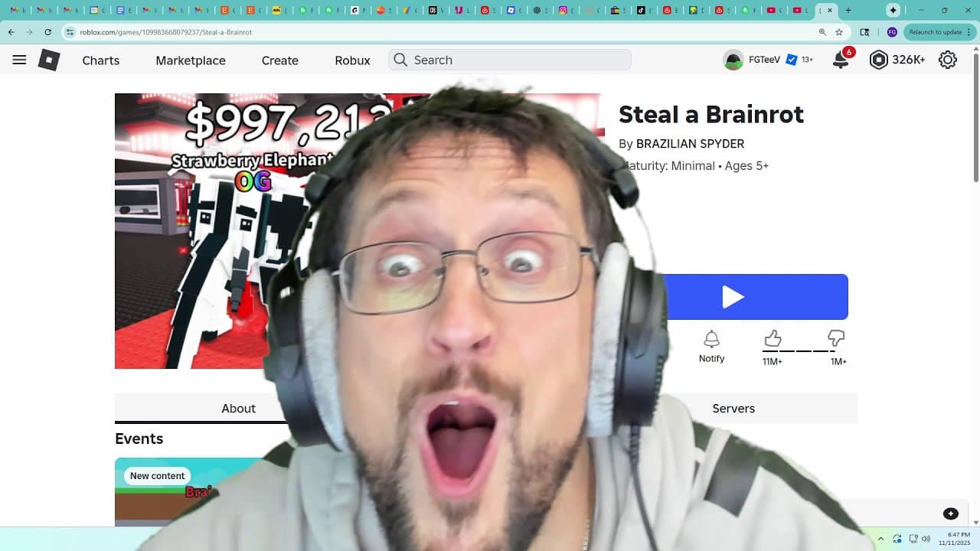
Task: Like the game with thumbs up
Action: pyautogui.click(x=773, y=338)
